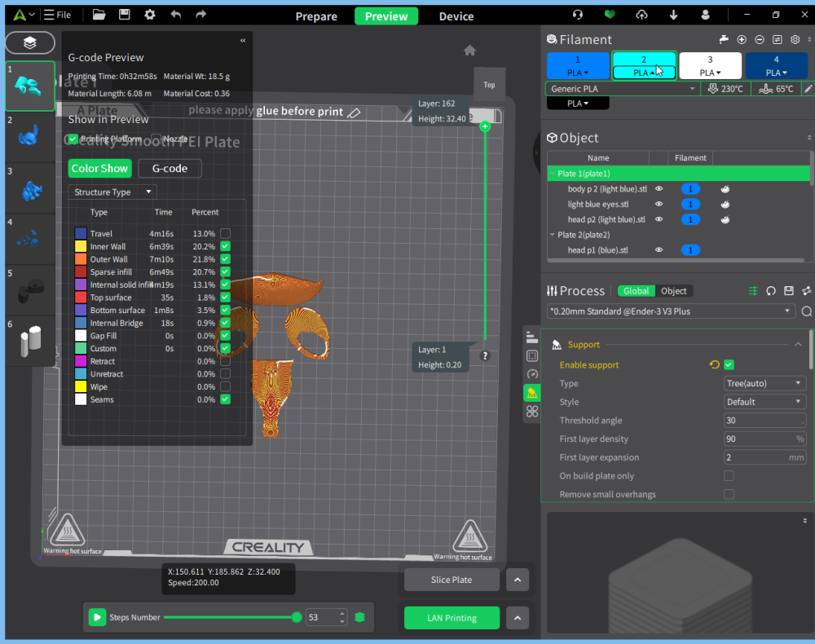Play the steps animation button
This screenshot has height=644, width=815.
[x=97, y=617]
